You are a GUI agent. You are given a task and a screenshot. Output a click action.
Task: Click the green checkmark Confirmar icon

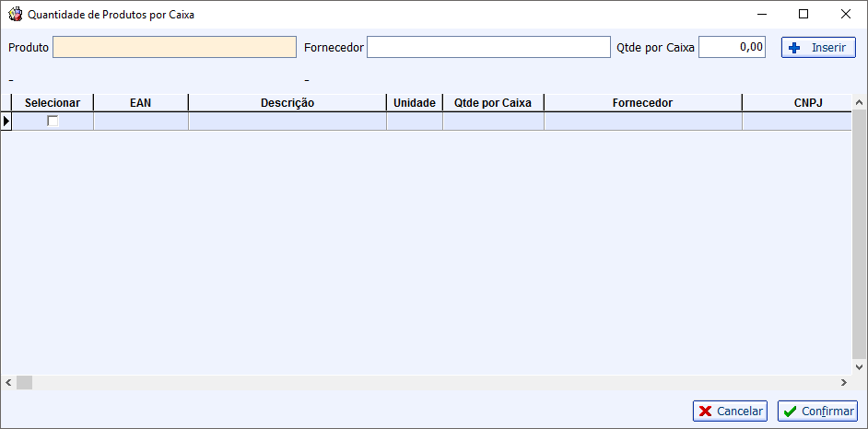pos(790,412)
